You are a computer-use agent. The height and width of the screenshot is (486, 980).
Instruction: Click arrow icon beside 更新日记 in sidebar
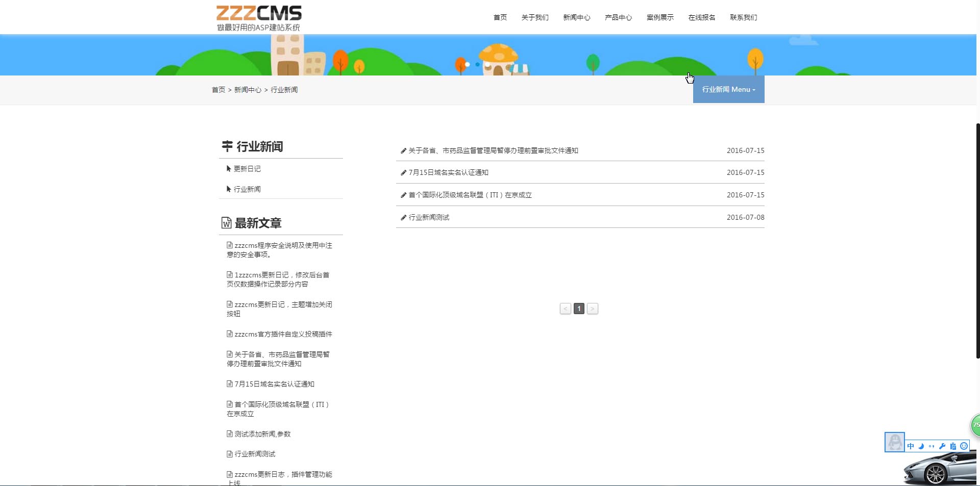[229, 169]
